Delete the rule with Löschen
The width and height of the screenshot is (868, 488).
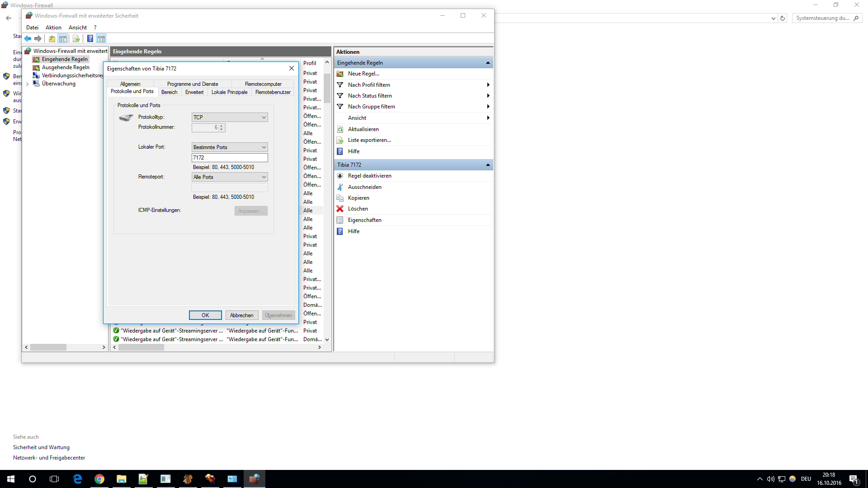click(358, 209)
